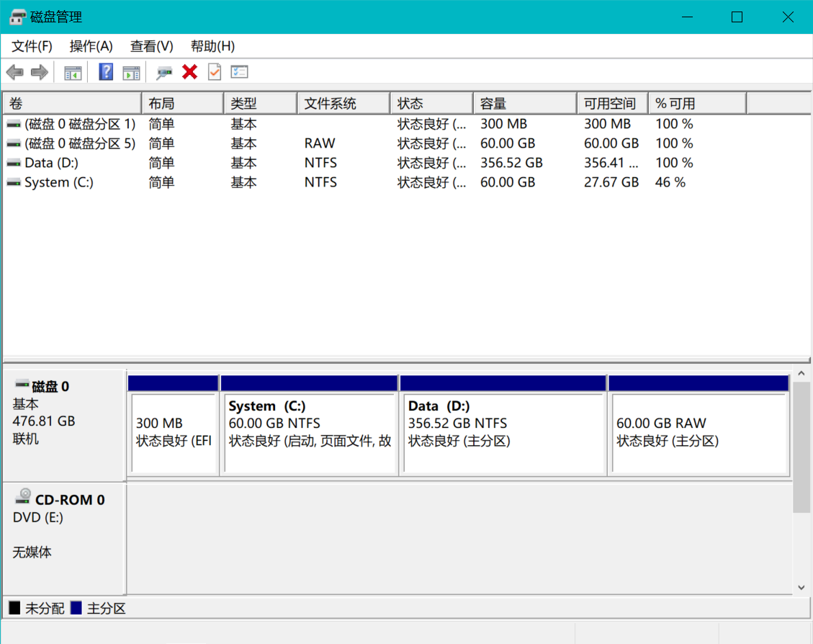Viewport: 813px width, 644px height.
Task: Sort by the % 可用 column header
Action: [x=698, y=103]
